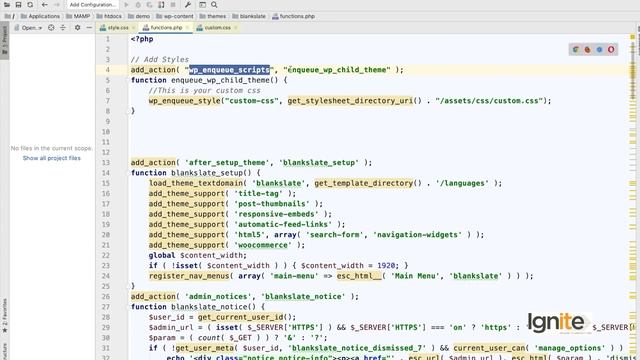Click line 4 gutter number
The image size is (640, 360).
[107, 70]
